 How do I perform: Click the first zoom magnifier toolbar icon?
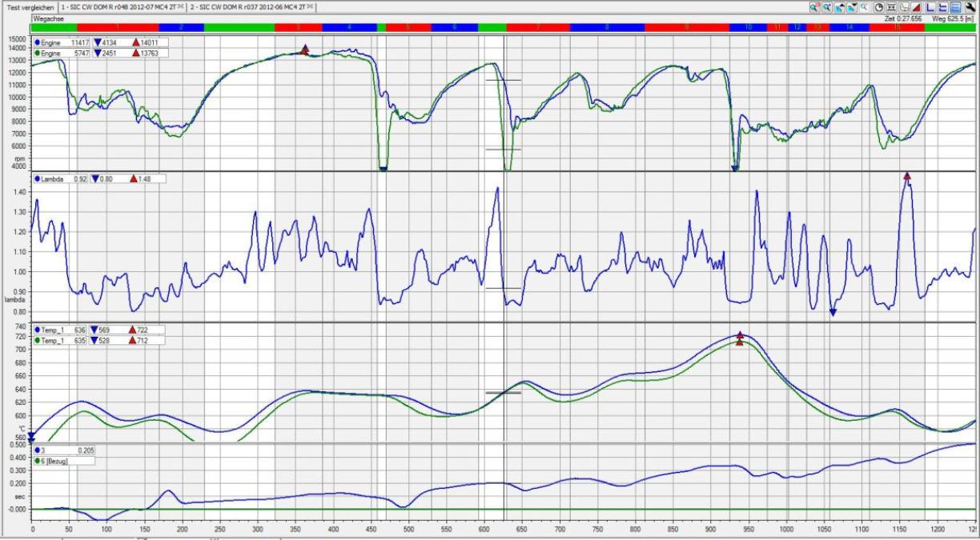click(814, 6)
